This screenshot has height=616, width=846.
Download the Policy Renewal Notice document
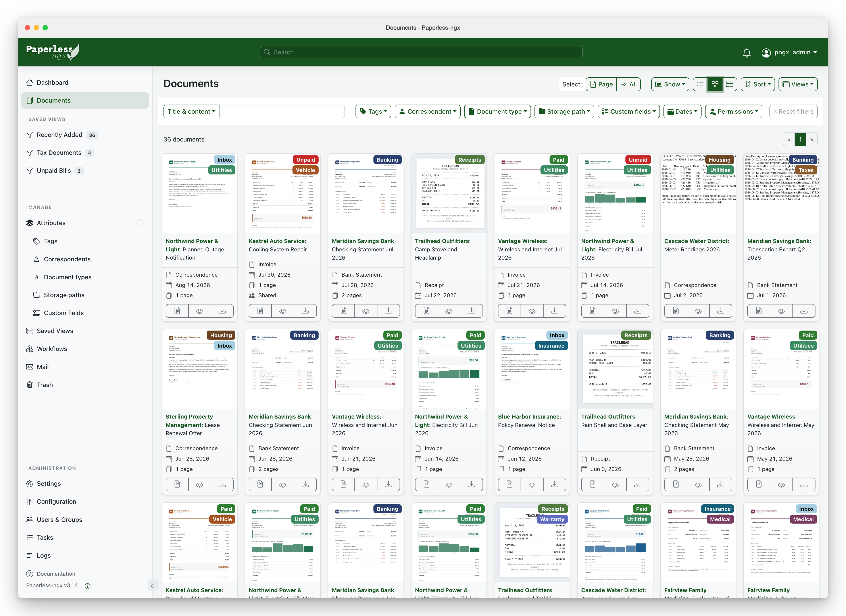coord(555,484)
